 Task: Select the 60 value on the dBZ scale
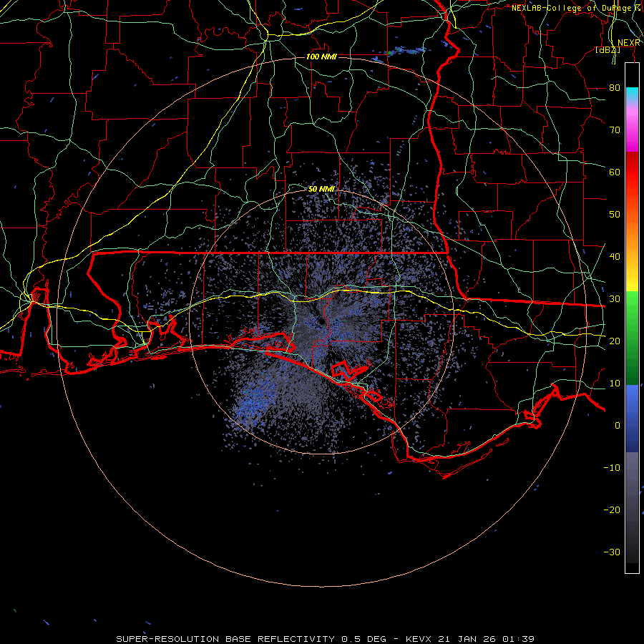coord(615,172)
